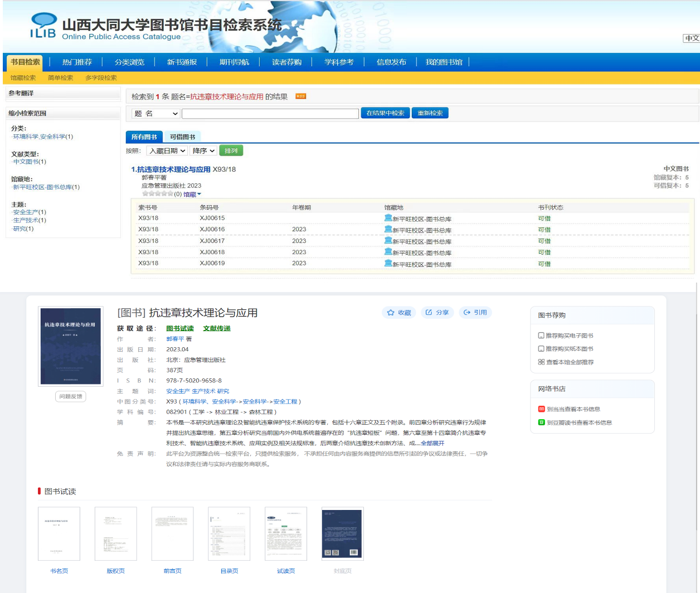Click the 在结果中检索 button
This screenshot has height=593, width=700.
coord(385,113)
